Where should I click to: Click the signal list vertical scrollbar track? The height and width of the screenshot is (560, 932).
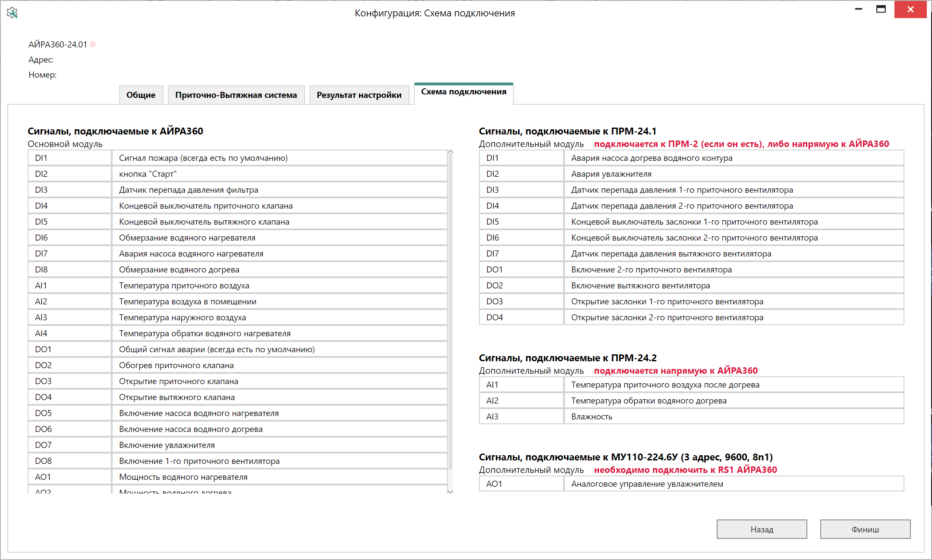pos(450,479)
